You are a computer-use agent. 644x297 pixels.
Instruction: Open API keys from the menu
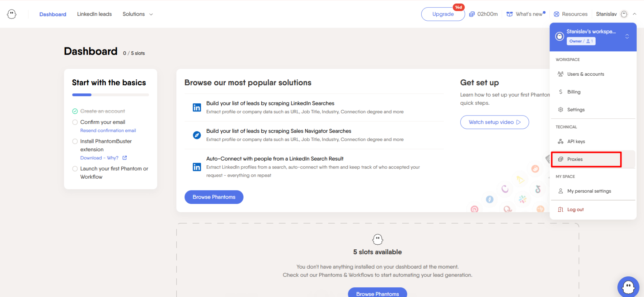point(576,141)
